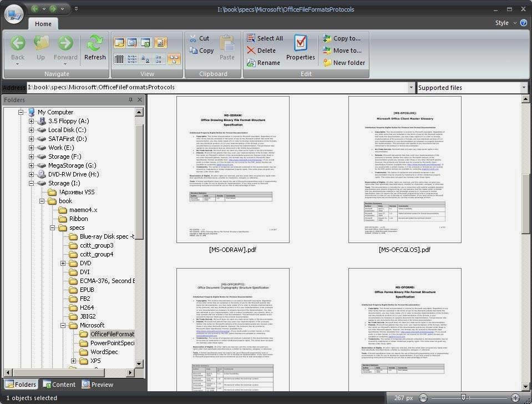Switch to tiles view mode
Screen dimensions: 532x404
click(x=159, y=59)
